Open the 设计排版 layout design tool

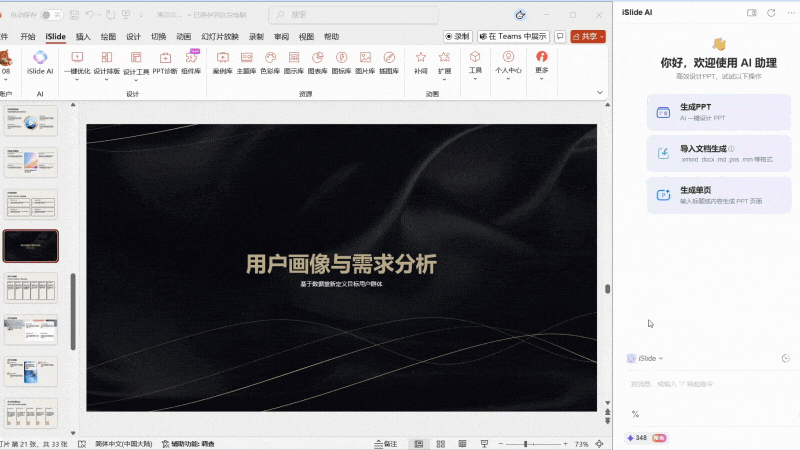click(107, 63)
